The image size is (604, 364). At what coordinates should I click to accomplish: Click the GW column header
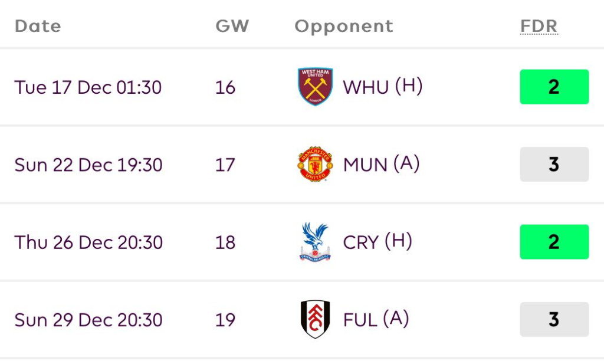232,26
